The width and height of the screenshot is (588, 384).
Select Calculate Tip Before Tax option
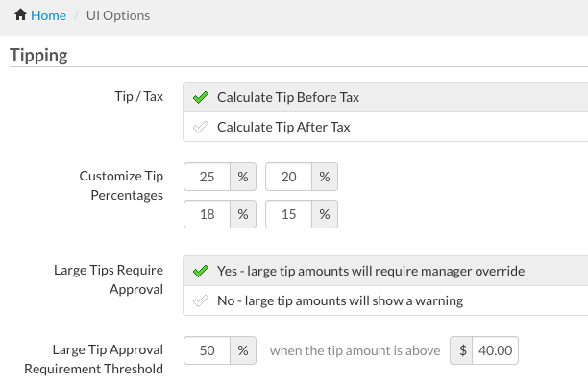coord(288,97)
